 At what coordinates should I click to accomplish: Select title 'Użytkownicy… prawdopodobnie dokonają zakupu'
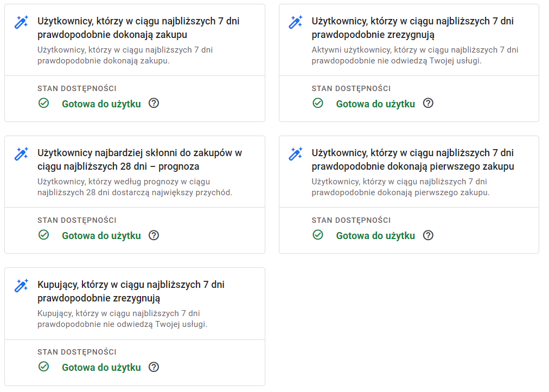[x=138, y=28]
